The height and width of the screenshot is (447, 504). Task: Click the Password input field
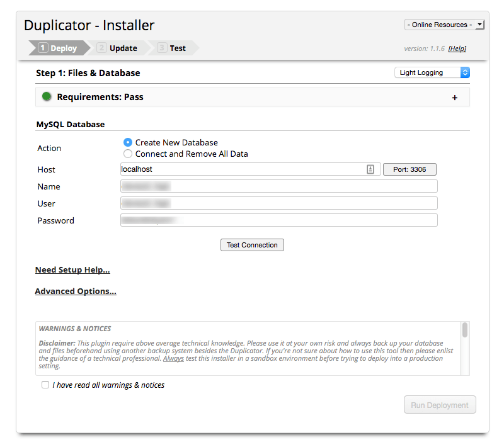(278, 220)
